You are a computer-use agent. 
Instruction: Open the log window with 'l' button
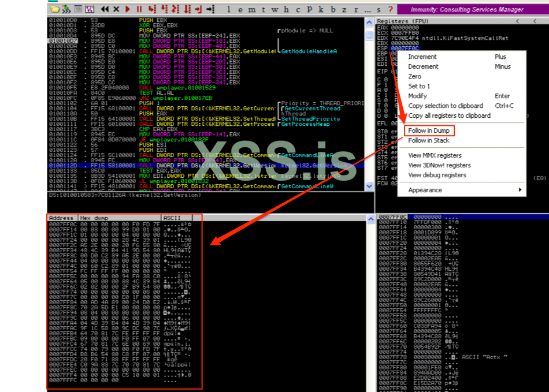pos(229,9)
